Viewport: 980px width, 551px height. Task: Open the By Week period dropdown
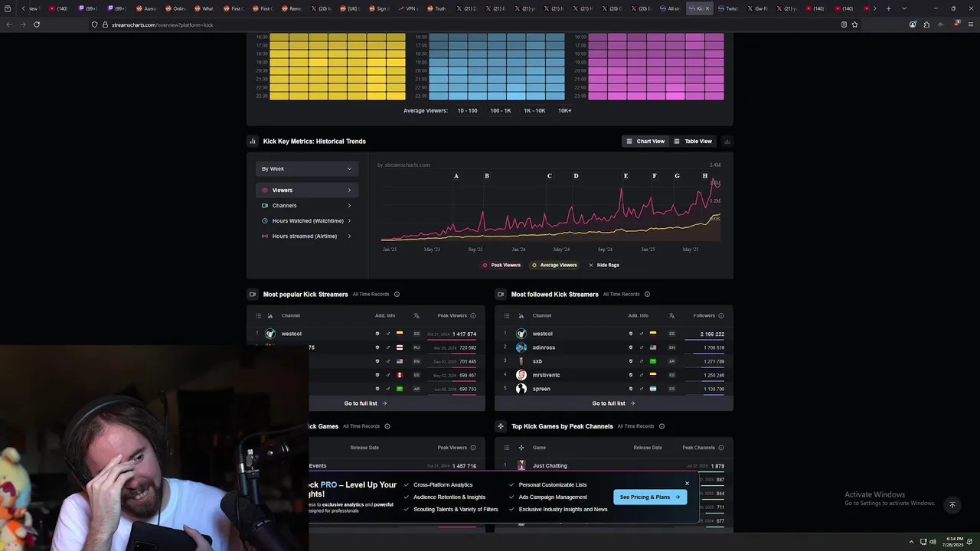coord(306,168)
